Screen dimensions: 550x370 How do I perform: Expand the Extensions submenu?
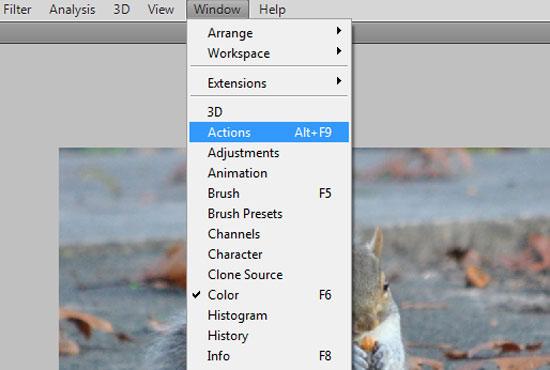click(x=269, y=83)
